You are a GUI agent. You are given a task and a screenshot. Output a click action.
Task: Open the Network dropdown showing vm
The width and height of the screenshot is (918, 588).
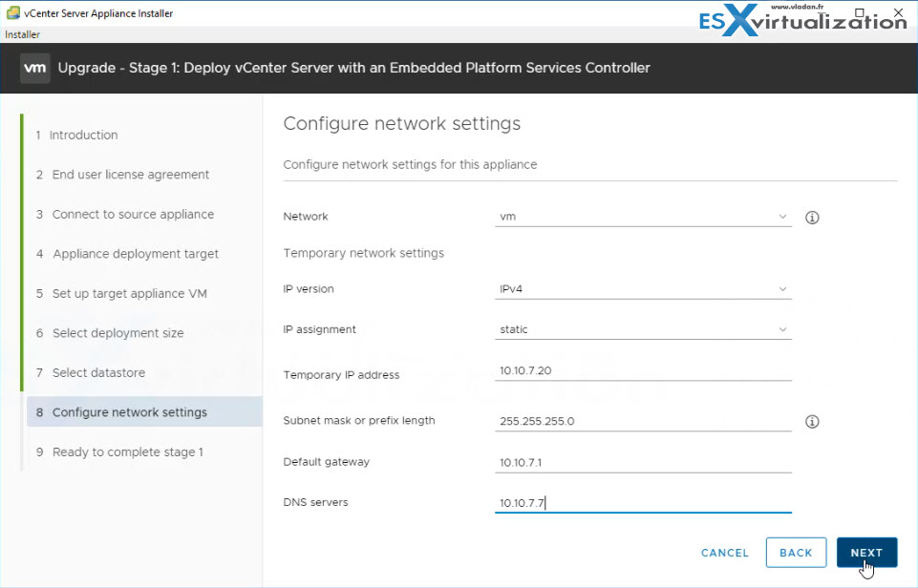click(643, 217)
